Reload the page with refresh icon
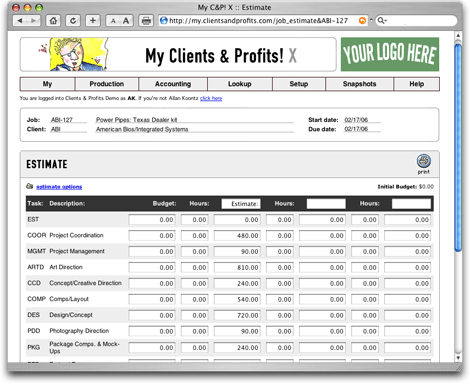 tap(73, 21)
